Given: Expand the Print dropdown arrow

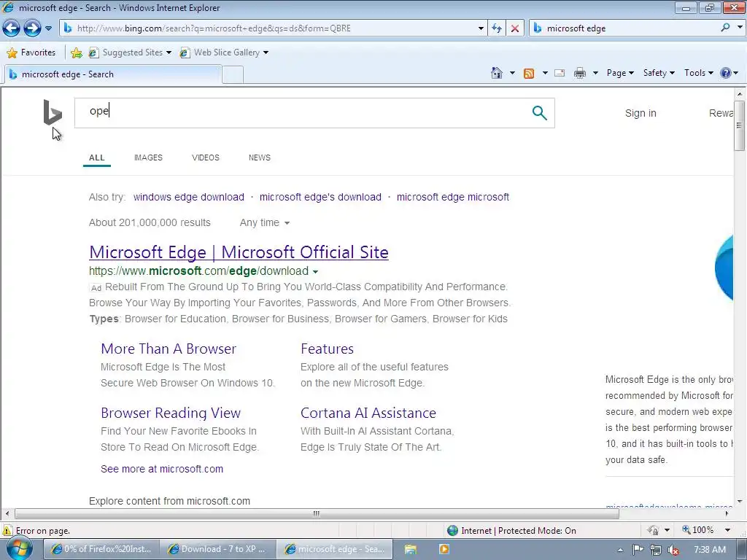Looking at the screenshot, I should point(595,73).
